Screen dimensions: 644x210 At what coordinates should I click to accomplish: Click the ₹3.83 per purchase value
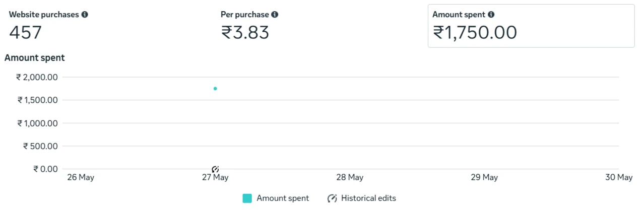click(245, 33)
